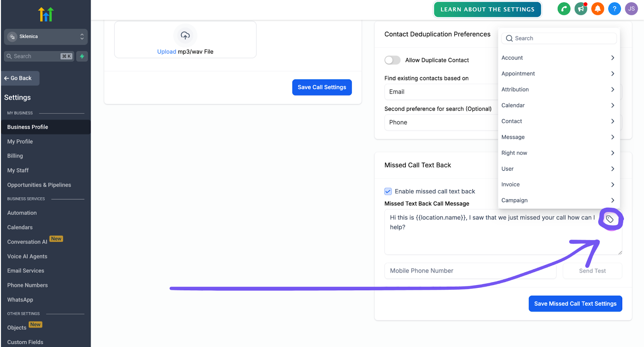The image size is (644, 347).
Task: Uncheck Enable missed call text back
Action: coord(388,191)
